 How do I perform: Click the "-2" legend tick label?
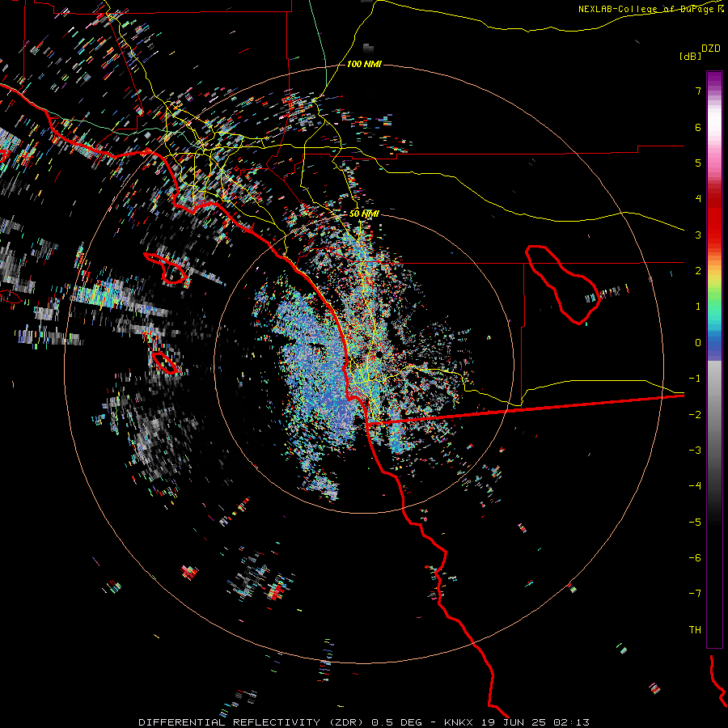695,415
